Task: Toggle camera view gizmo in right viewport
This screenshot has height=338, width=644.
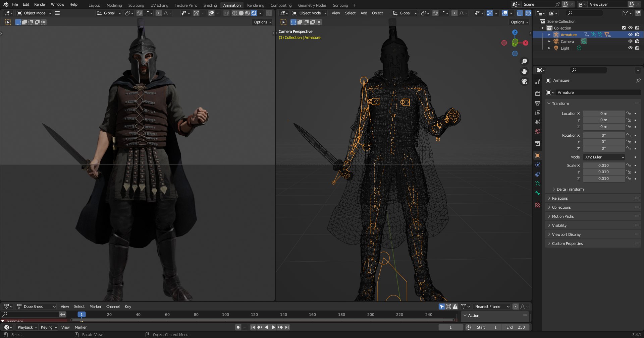Action: [524, 81]
